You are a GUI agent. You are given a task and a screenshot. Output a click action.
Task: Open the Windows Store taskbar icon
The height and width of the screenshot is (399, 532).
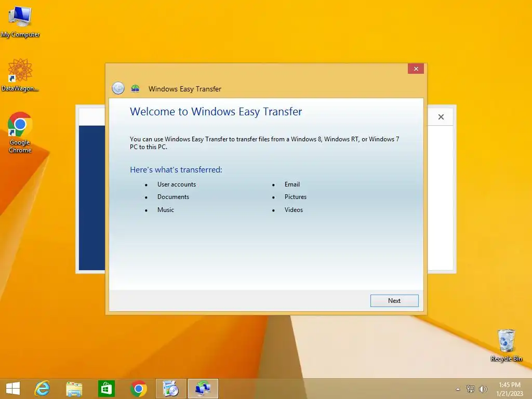point(106,389)
